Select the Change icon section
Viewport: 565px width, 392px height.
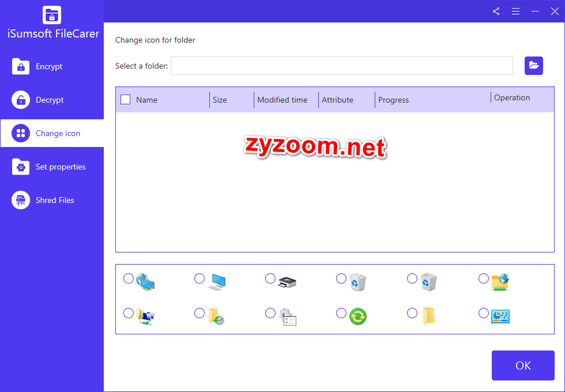52,133
